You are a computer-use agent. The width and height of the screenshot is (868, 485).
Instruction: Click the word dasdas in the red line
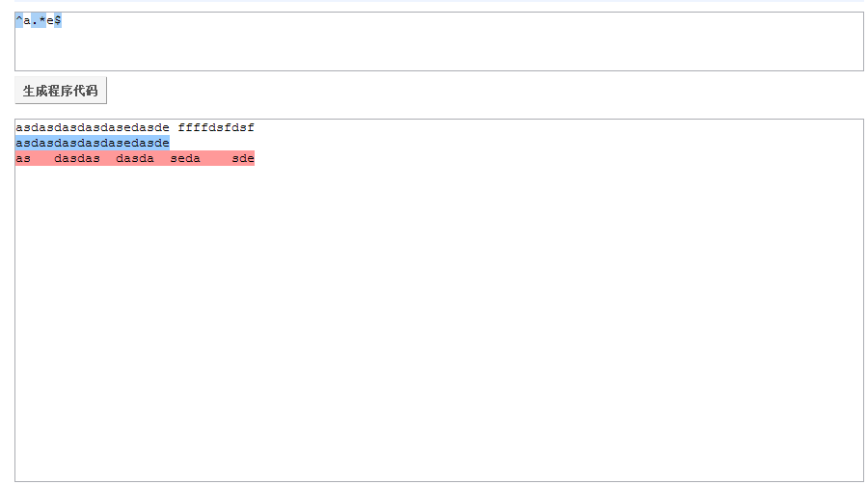pos(77,158)
